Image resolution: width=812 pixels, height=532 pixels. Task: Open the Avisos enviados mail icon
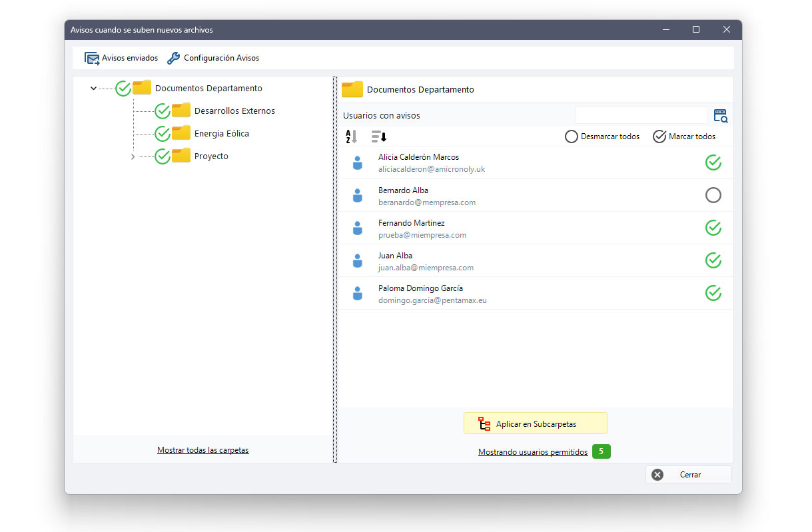coord(92,59)
